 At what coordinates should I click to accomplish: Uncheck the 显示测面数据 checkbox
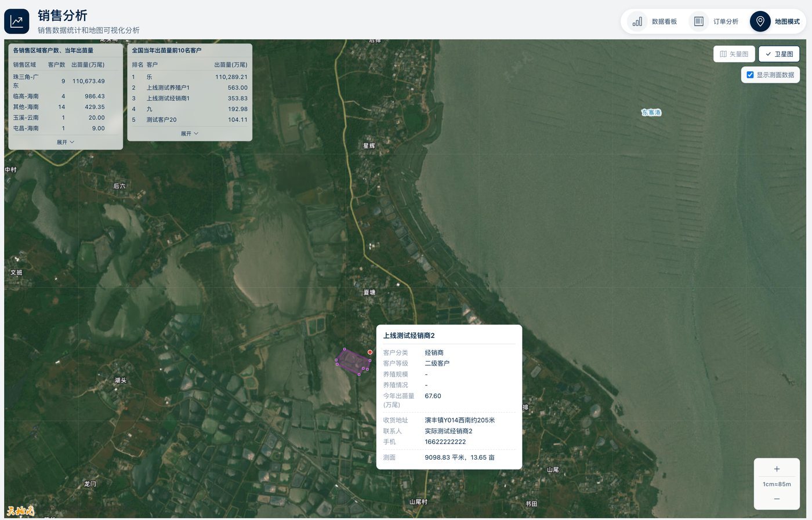coord(750,75)
